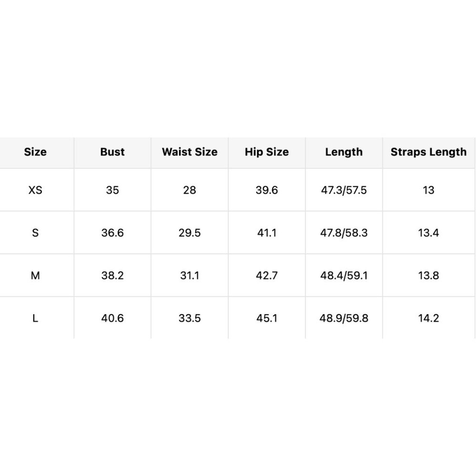Click the L size row label
The height and width of the screenshot is (476, 476).
click(35, 318)
